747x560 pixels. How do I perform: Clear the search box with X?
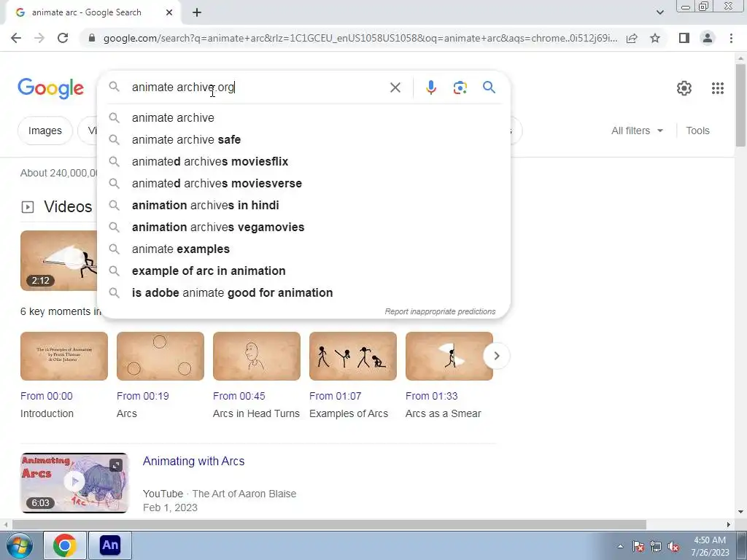coord(395,87)
